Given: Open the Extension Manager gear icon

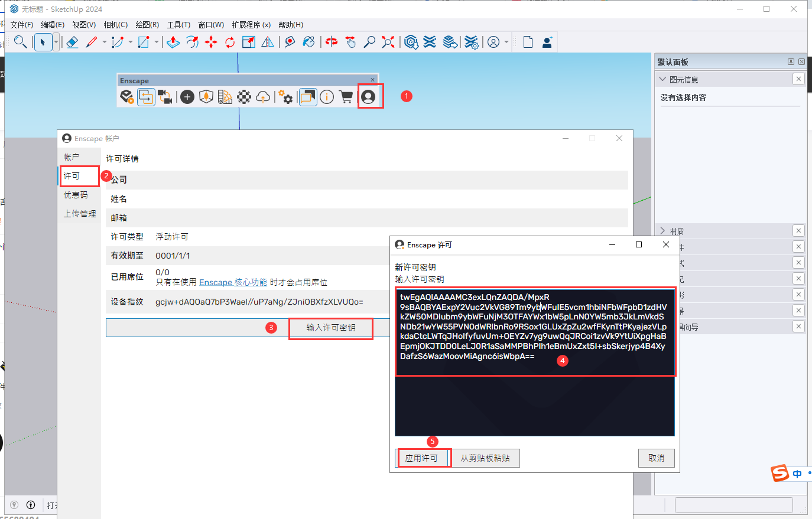Looking at the screenshot, I should point(471,42).
